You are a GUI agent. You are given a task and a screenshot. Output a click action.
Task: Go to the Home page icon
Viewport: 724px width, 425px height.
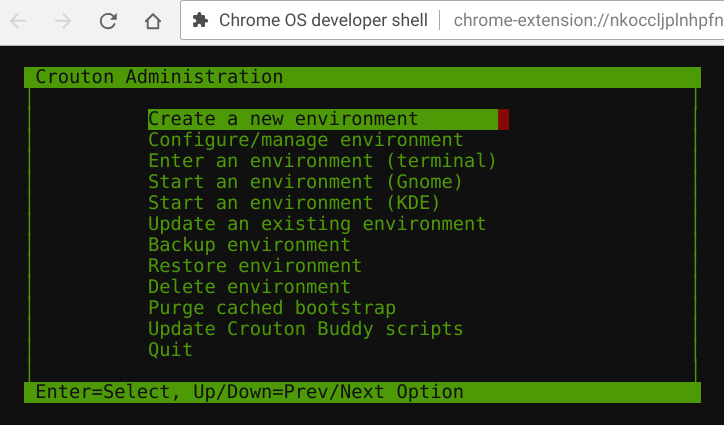pyautogui.click(x=153, y=21)
